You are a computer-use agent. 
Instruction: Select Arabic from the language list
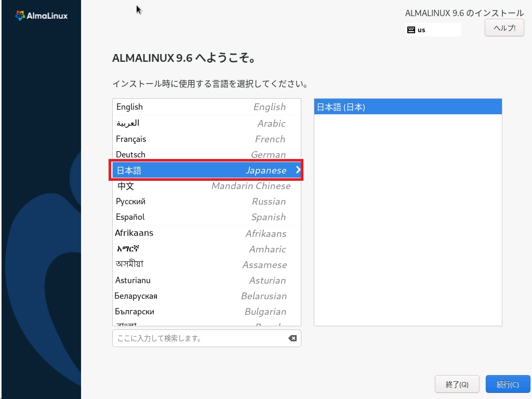[206, 123]
